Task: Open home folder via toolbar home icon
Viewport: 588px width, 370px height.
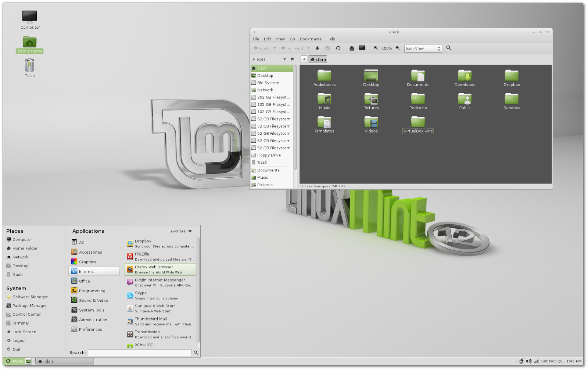Action: [351, 48]
